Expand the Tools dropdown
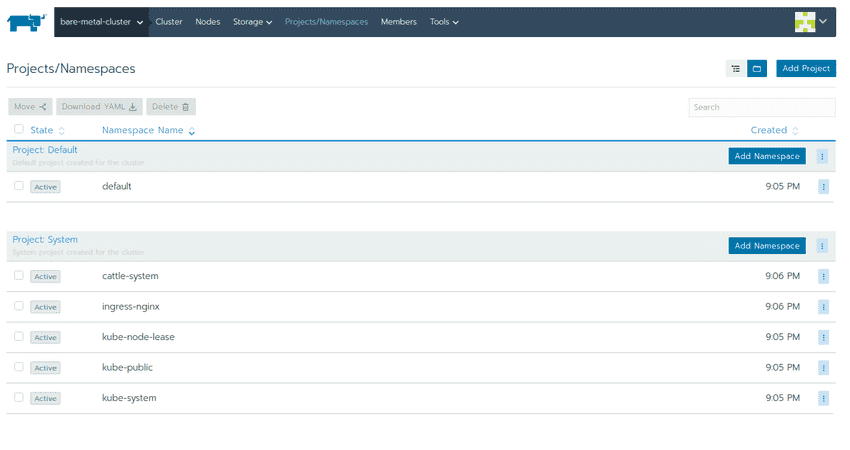Screen dimensions: 850x450 444,22
